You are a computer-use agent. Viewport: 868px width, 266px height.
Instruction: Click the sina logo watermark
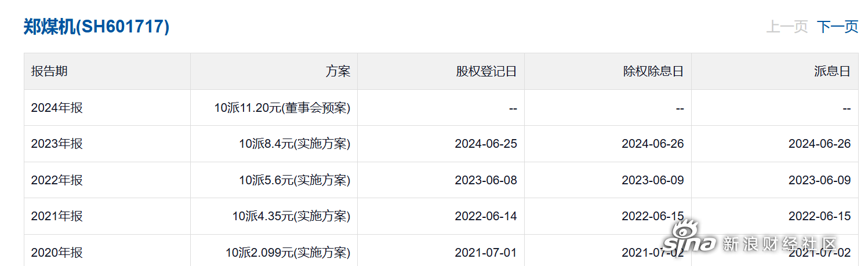[x=689, y=238]
